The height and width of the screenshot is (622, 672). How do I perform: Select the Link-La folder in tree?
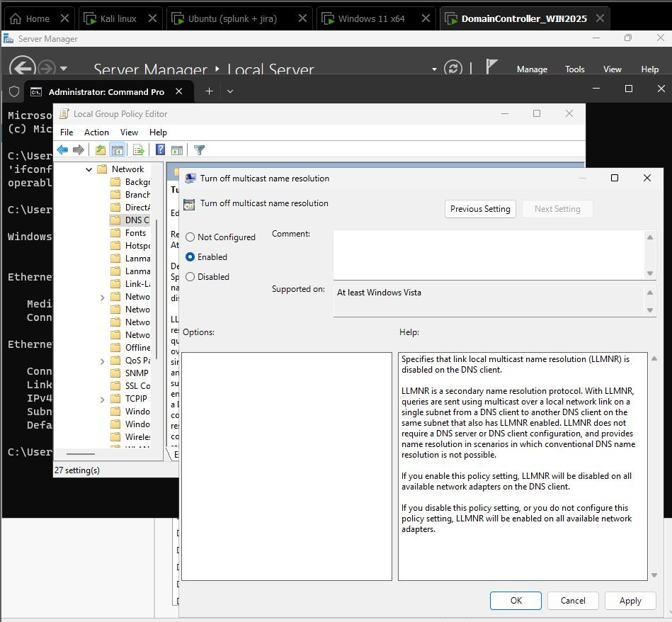coord(130,284)
